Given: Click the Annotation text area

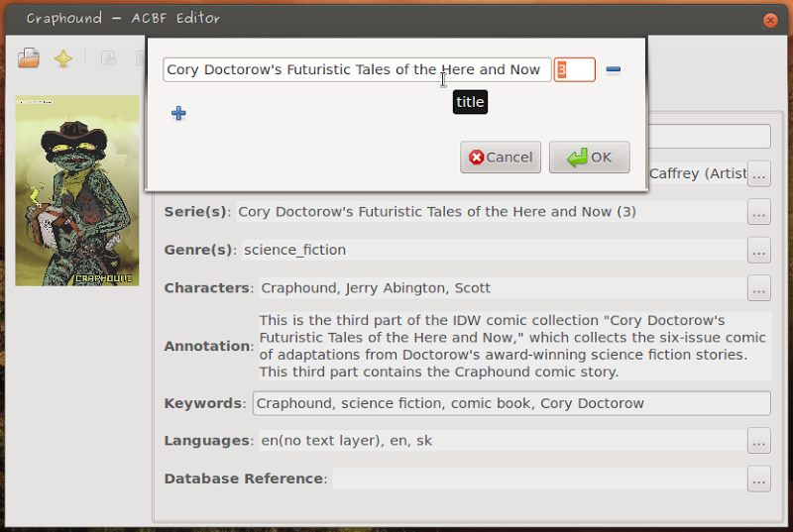Looking at the screenshot, I should click(514, 346).
